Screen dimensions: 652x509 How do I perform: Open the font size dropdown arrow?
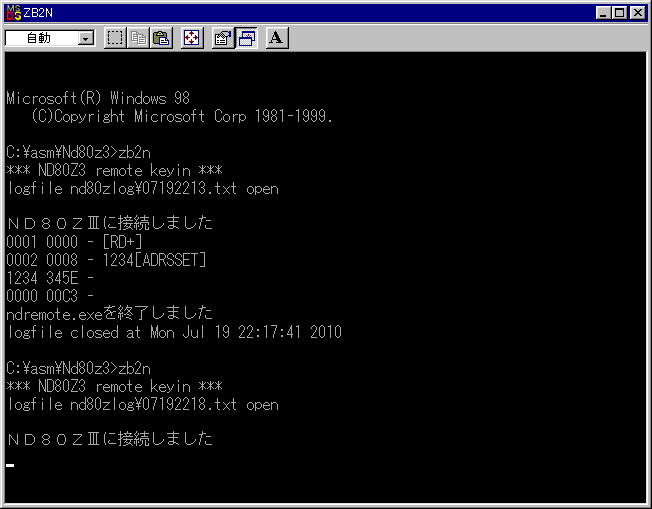click(86, 39)
